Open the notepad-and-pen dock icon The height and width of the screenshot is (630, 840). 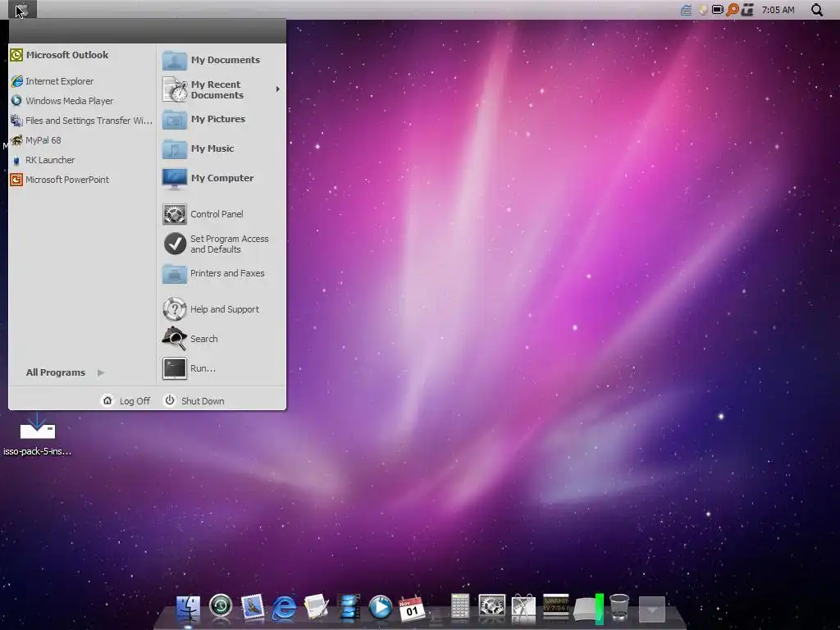[316, 608]
